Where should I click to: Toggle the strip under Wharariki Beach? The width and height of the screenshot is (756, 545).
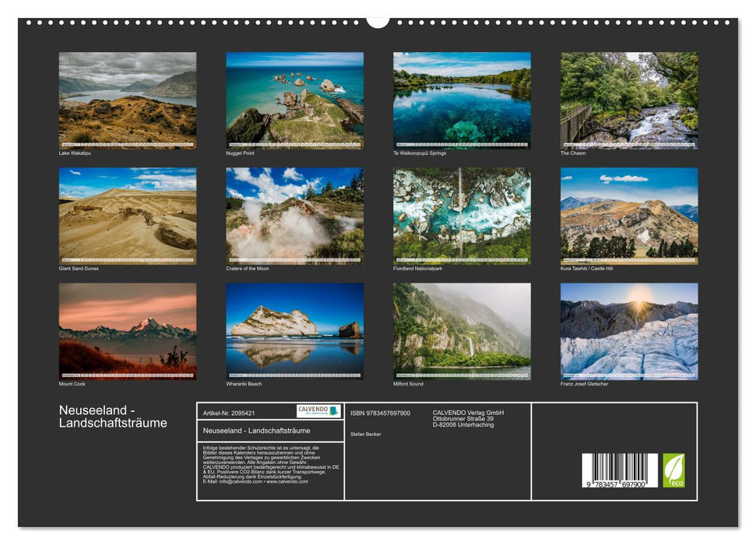[x=294, y=374]
